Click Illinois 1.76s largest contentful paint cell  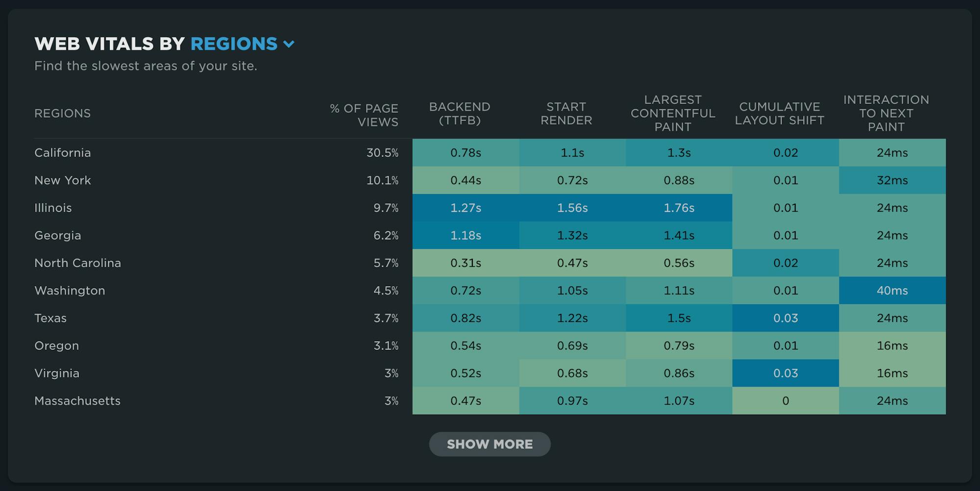(678, 208)
